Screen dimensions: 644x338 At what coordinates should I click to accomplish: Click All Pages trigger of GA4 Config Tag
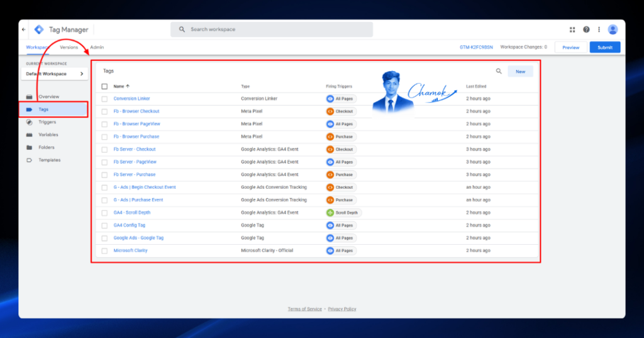[340, 225]
